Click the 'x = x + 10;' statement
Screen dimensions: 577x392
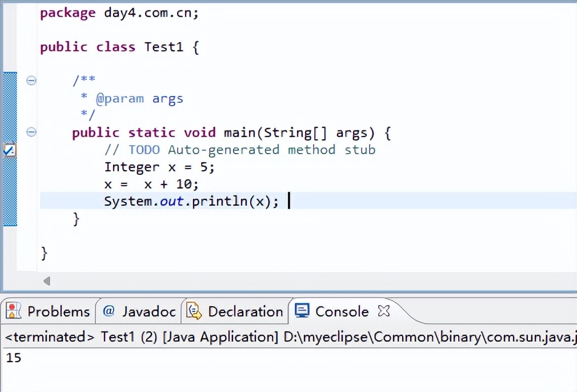151,184
